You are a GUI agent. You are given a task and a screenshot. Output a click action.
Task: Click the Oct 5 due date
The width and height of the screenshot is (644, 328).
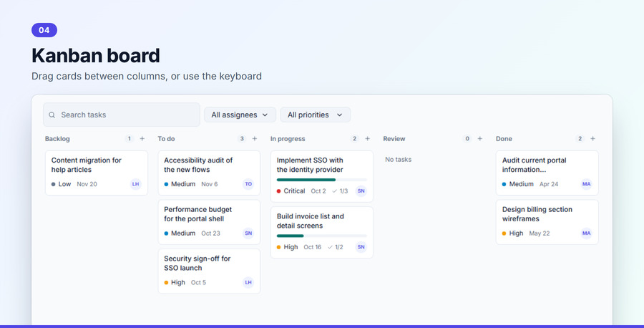tap(198, 282)
